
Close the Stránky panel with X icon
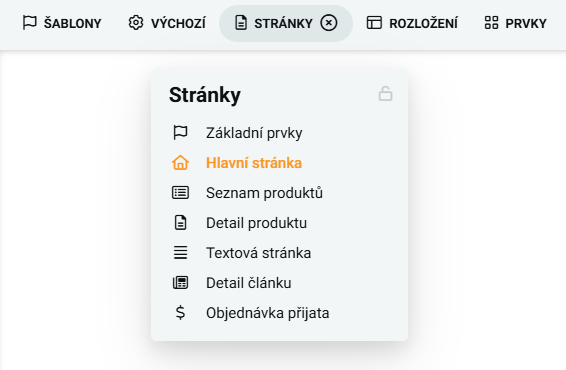click(328, 23)
